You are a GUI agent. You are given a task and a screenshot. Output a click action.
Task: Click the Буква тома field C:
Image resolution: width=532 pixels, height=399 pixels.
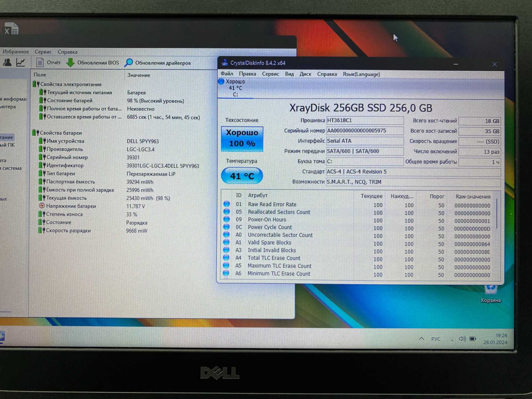click(365, 161)
